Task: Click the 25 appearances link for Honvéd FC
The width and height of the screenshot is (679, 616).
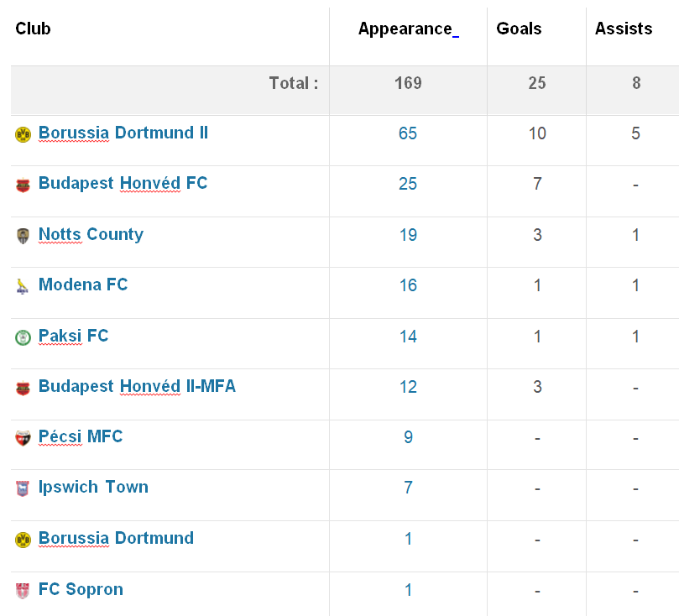Action: coord(408,184)
